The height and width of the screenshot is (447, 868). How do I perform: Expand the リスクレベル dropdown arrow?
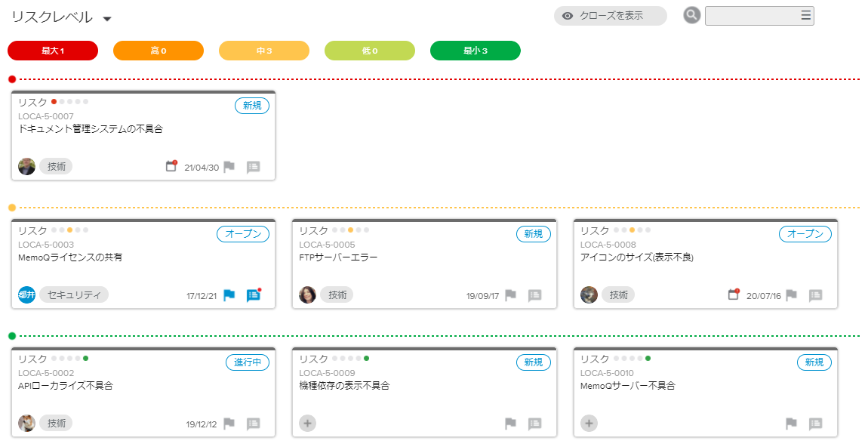(107, 19)
